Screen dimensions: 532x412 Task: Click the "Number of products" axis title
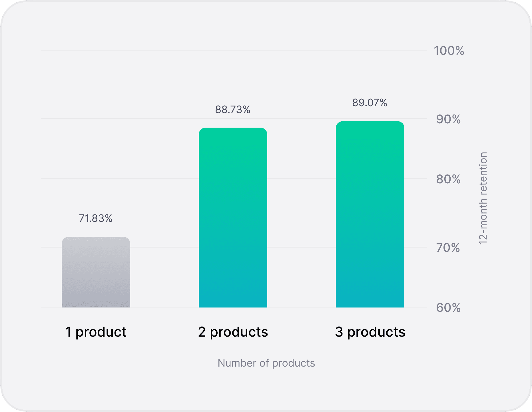pyautogui.click(x=266, y=363)
